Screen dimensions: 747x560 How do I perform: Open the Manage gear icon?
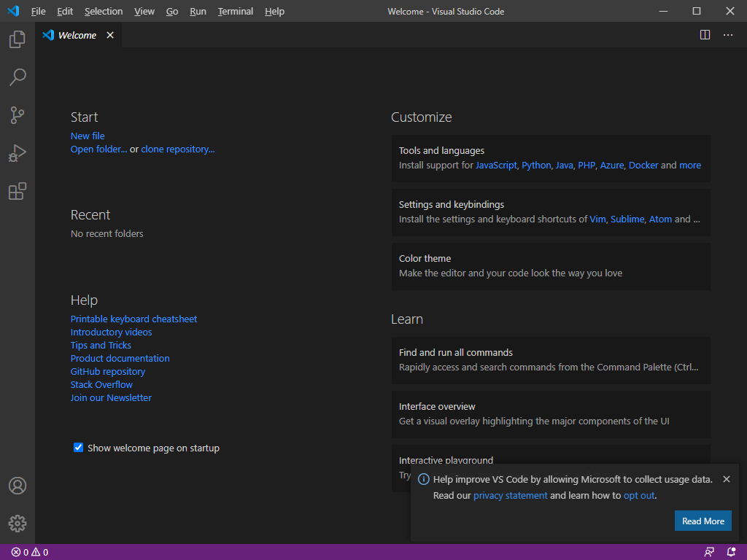click(x=18, y=524)
